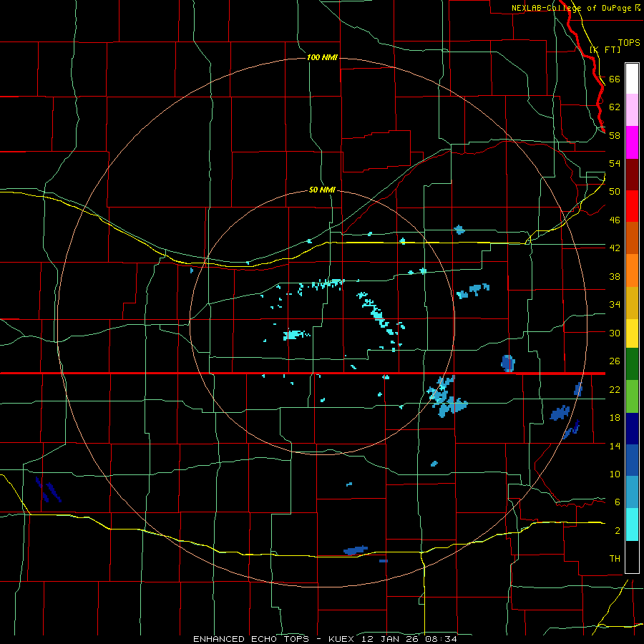Click the TOPS legend title
Screen dimensions: 644x644
pyautogui.click(x=629, y=42)
